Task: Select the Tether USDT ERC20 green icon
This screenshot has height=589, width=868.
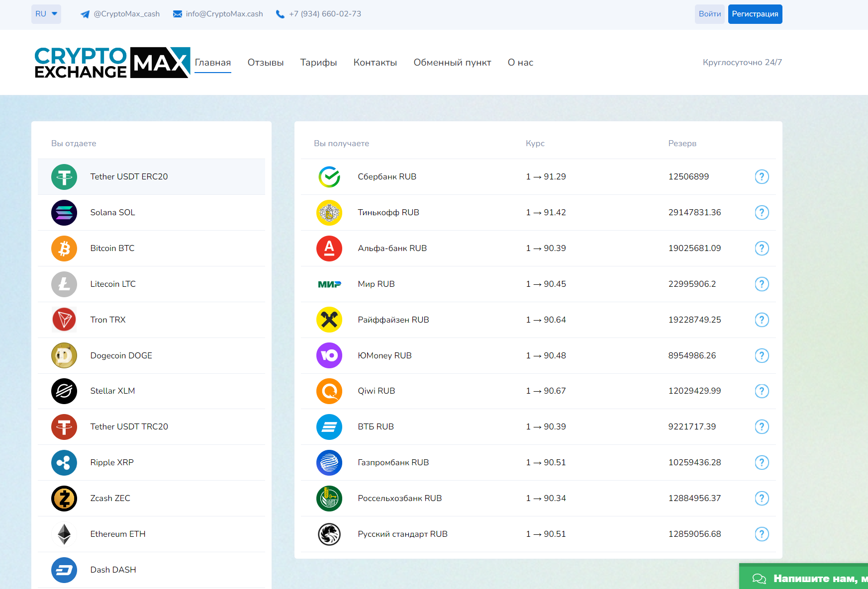Action: tap(64, 177)
